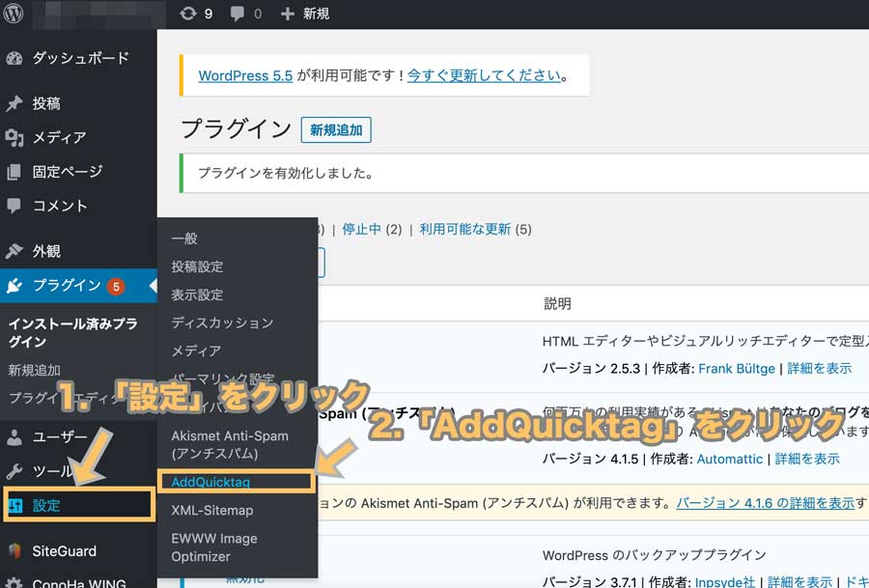
Task: Open the ConoHa WING menu
Action: 79,583
